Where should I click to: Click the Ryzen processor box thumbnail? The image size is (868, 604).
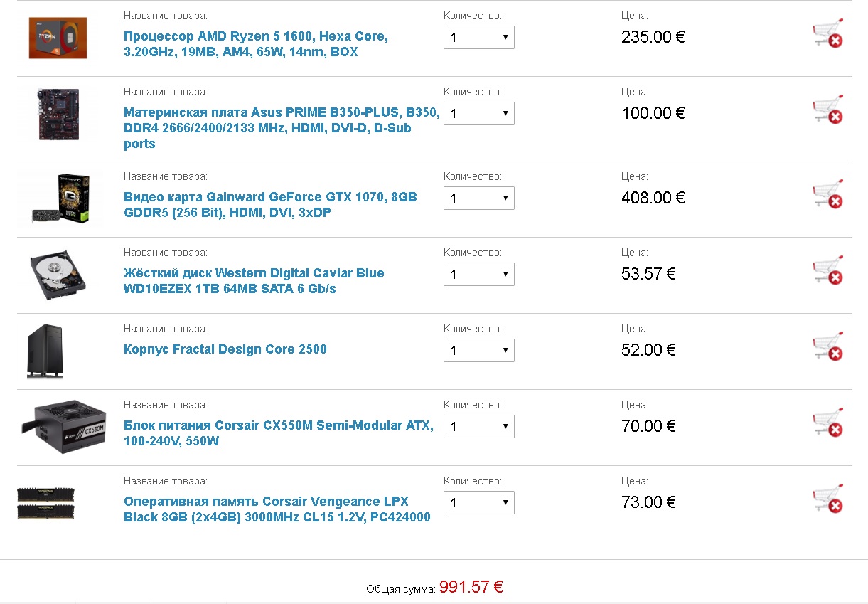(x=58, y=38)
